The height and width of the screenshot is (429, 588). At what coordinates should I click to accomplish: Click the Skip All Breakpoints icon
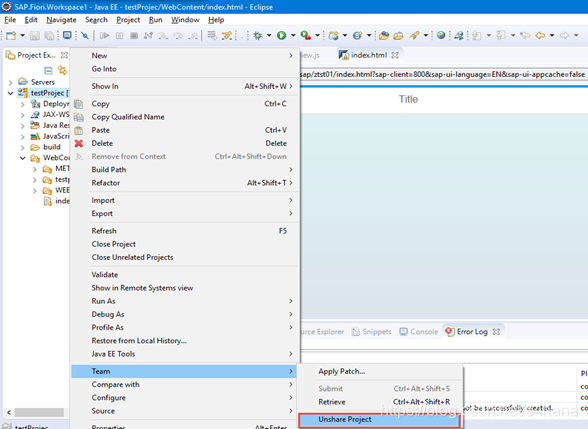point(85,36)
